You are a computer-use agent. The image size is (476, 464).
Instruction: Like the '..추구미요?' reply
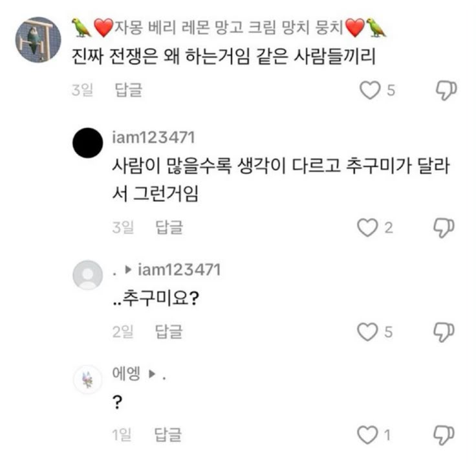(x=368, y=332)
